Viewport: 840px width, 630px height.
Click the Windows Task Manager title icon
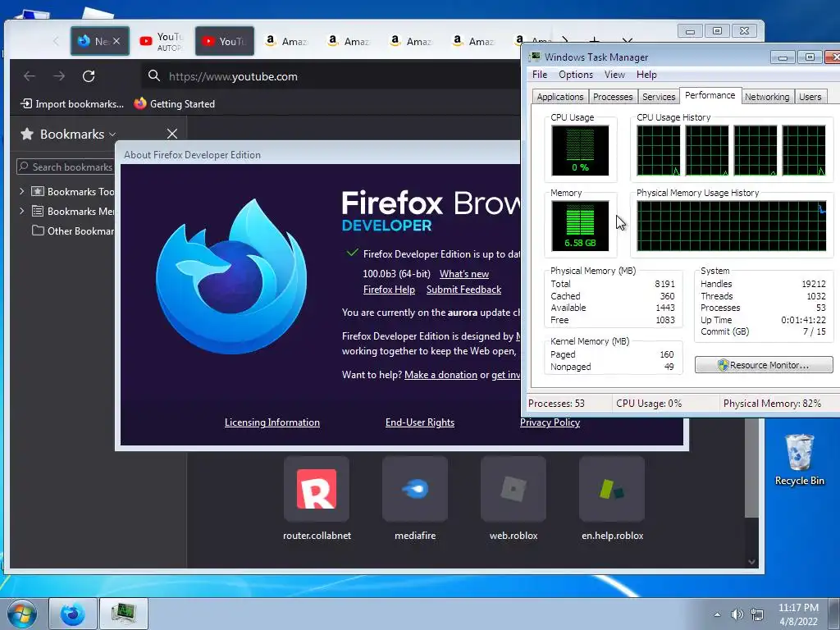pyautogui.click(x=535, y=57)
